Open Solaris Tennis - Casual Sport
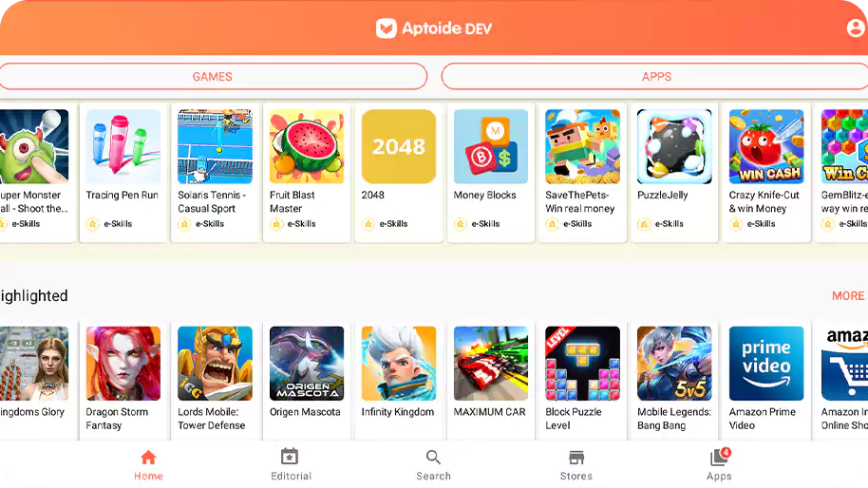Viewport: 868px width, 488px height. coord(215,173)
